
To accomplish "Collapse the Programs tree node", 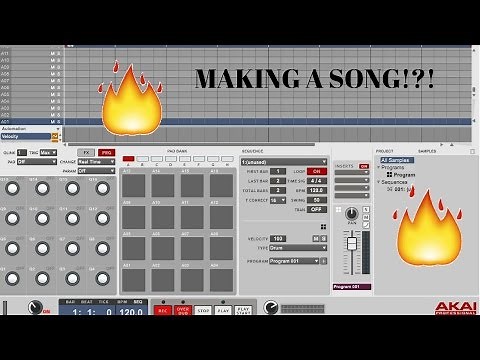I will coord(379,167).
